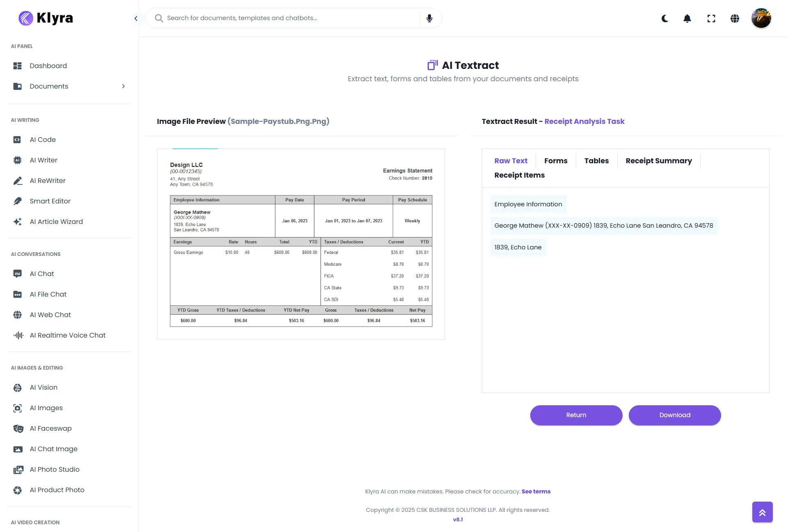
Task: Toggle fullscreen view
Action: [711, 18]
